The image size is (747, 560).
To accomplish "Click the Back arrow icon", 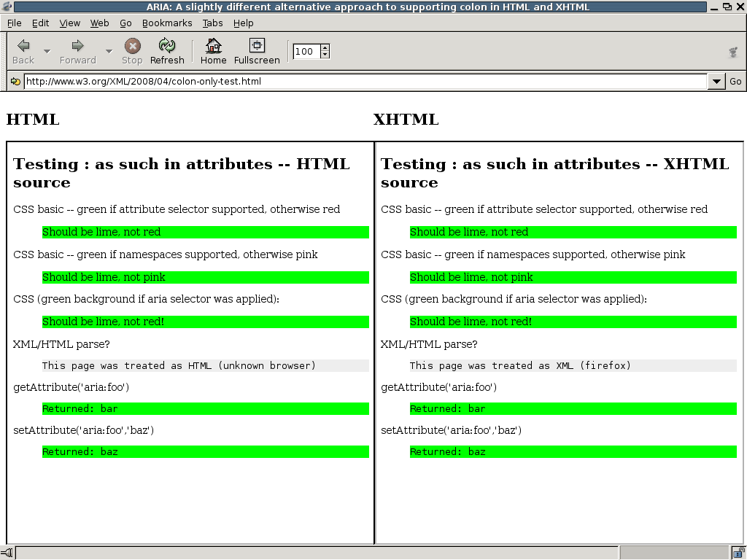I will [x=23, y=46].
